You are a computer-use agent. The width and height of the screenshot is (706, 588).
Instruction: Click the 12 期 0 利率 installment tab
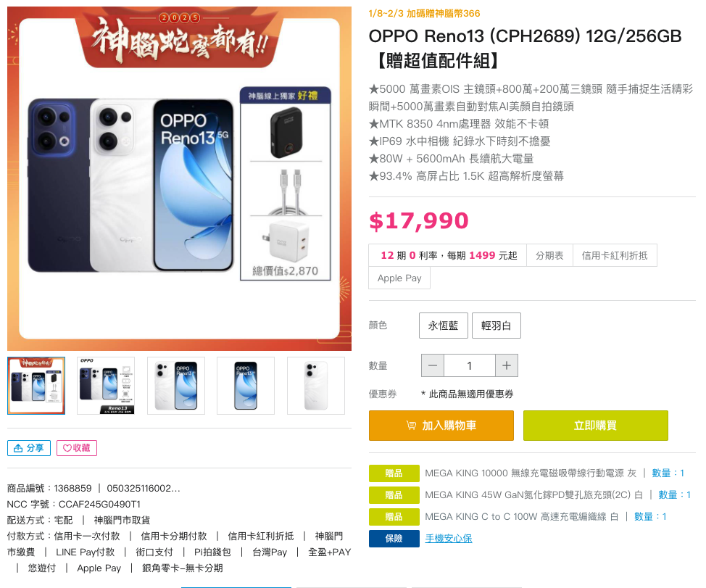(447, 255)
